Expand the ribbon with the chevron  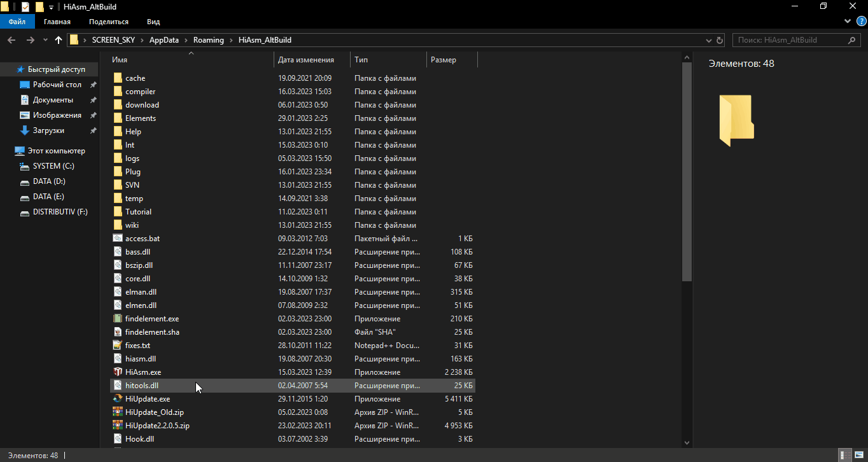(x=847, y=21)
